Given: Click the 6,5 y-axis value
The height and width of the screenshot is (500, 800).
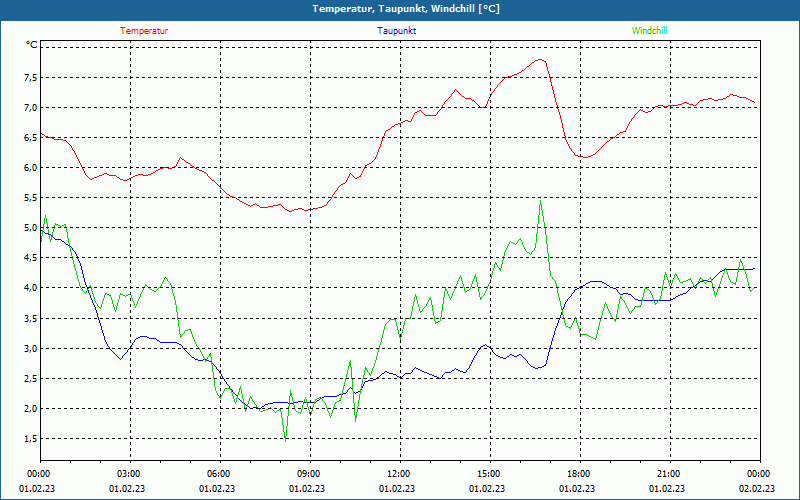Looking at the screenshot, I should tap(31, 138).
